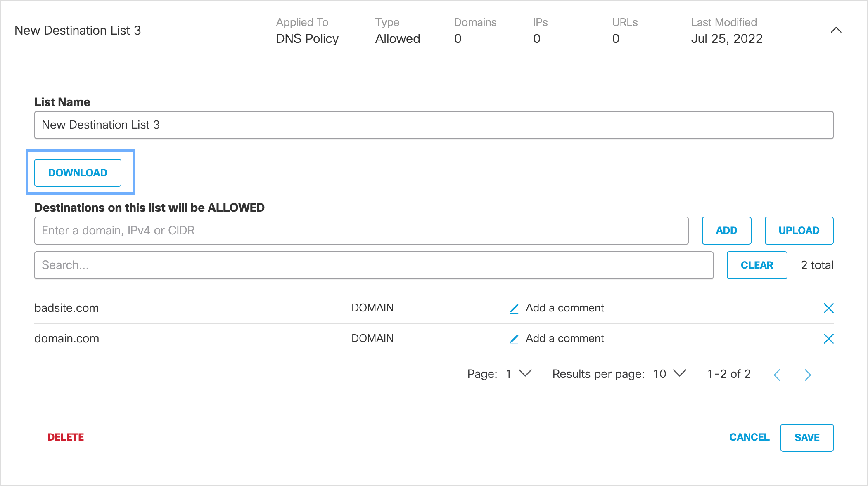Click the Enter a domain input field

(361, 231)
